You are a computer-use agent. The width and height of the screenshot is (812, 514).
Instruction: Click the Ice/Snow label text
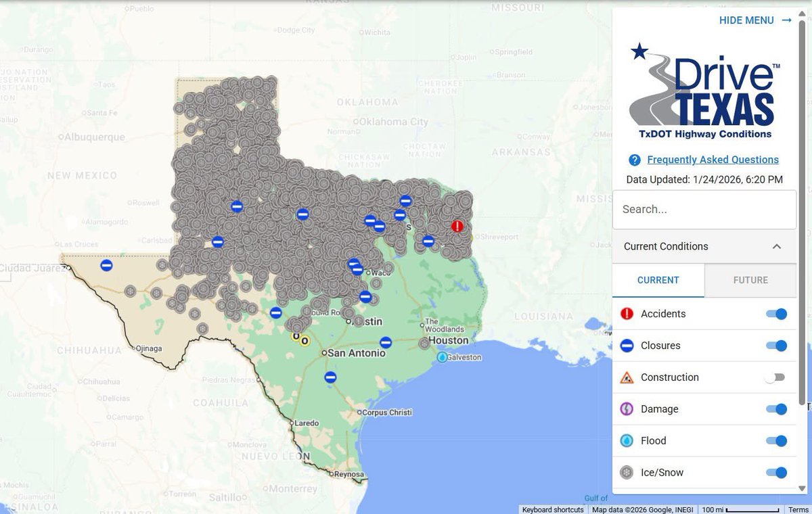[x=662, y=473]
